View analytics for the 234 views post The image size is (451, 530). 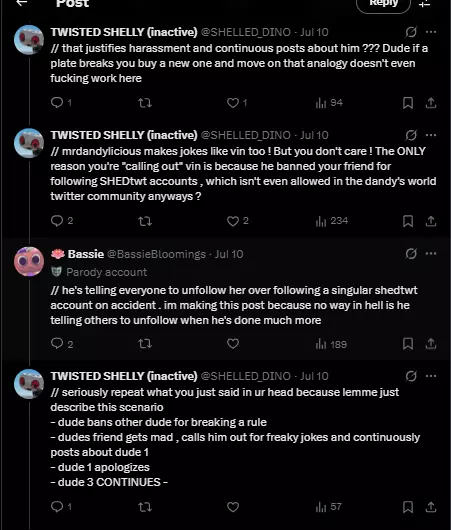[331, 221]
